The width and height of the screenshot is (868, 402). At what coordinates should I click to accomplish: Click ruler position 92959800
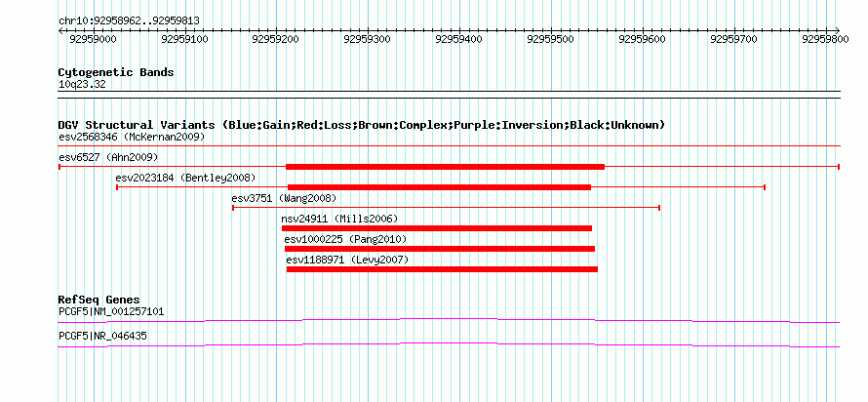coord(825,39)
